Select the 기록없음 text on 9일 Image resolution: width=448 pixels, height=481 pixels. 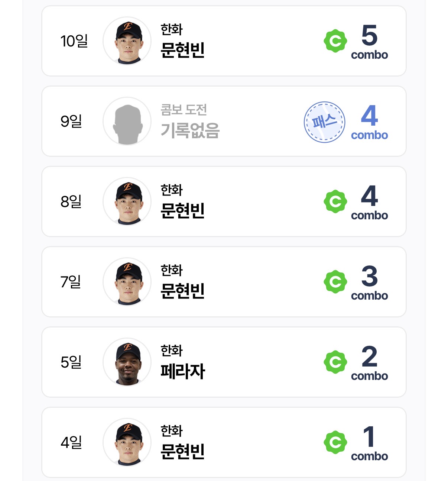(190, 130)
